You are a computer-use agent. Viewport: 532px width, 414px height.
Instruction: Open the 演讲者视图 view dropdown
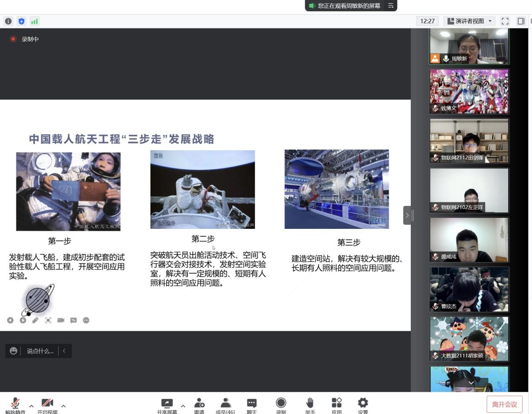tap(470, 21)
